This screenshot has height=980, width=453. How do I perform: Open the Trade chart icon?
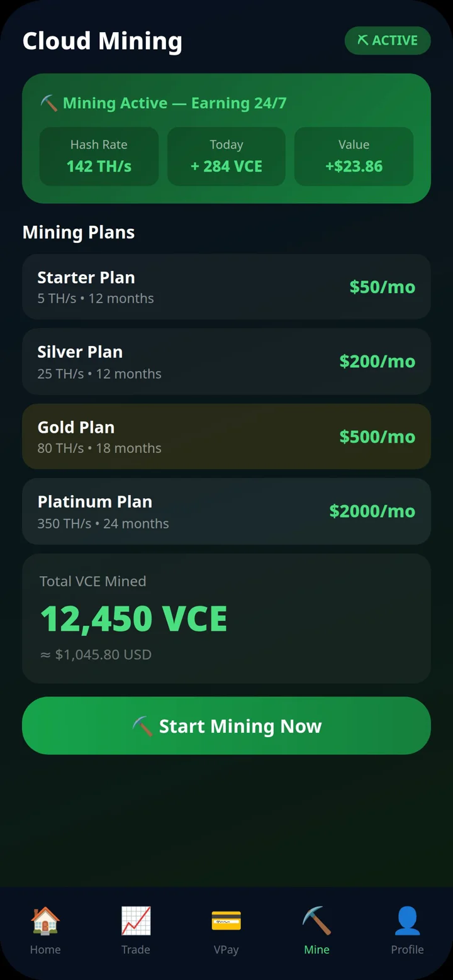(x=136, y=921)
